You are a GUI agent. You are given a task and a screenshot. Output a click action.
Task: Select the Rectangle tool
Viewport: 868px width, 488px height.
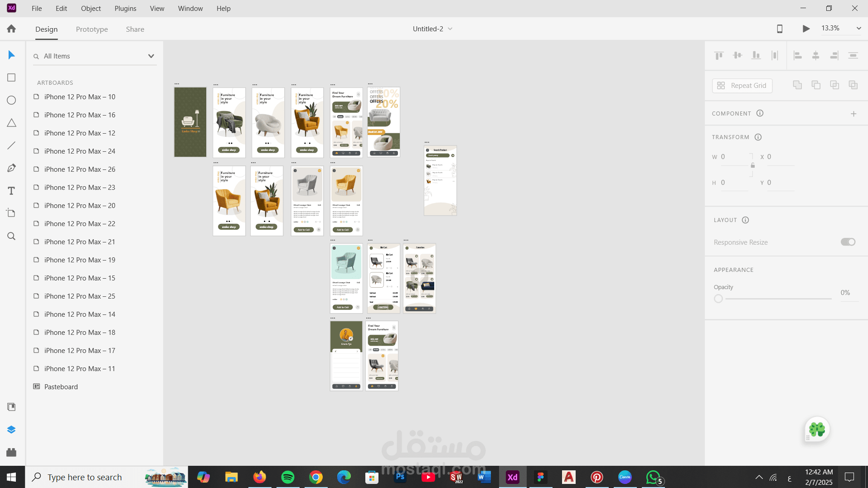click(11, 78)
